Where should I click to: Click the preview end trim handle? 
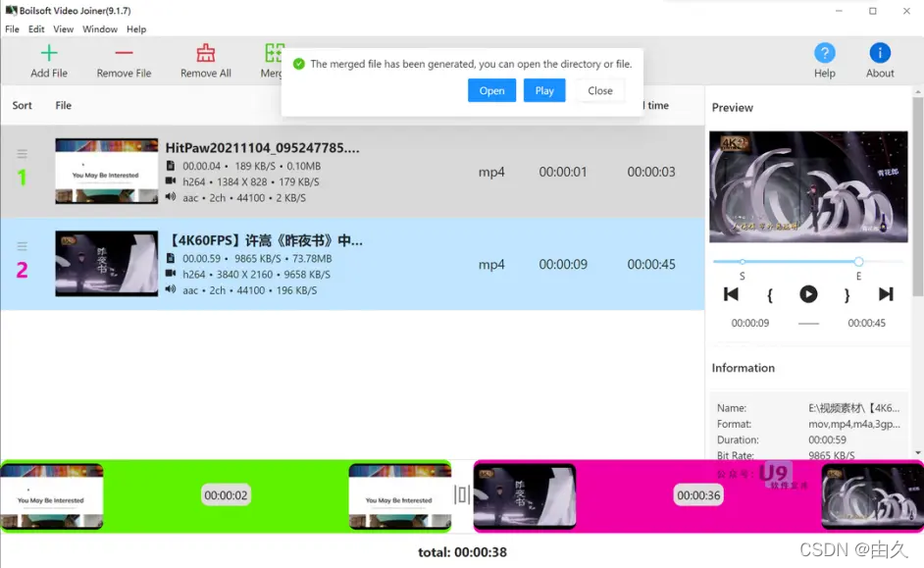858,261
